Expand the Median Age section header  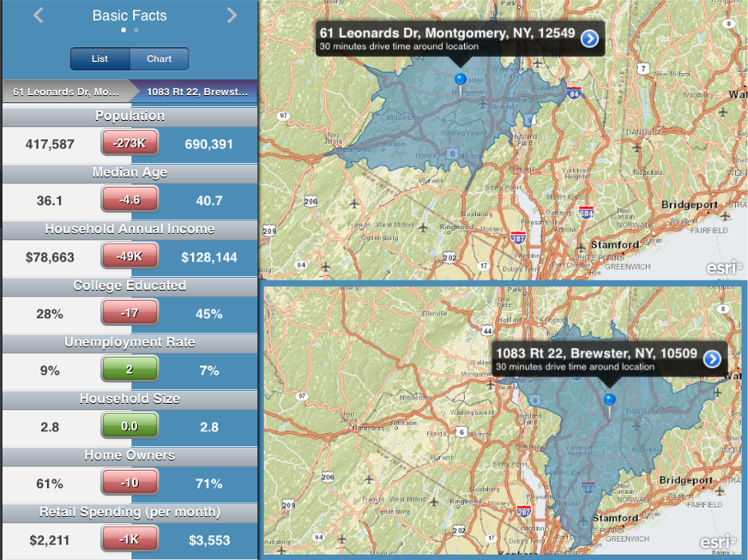pyautogui.click(x=130, y=172)
